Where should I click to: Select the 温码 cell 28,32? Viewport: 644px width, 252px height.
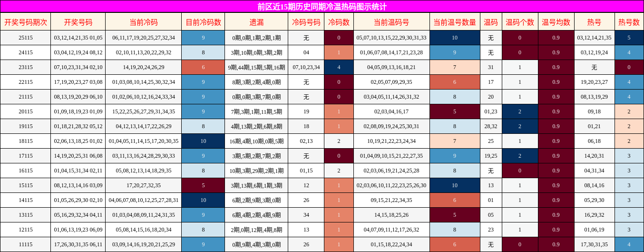pos(491,126)
